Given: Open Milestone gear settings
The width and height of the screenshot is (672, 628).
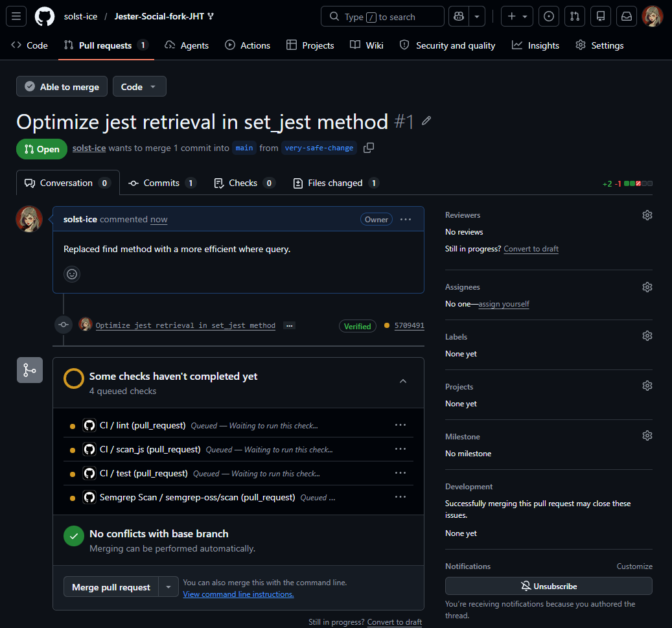Looking at the screenshot, I should click(x=647, y=436).
